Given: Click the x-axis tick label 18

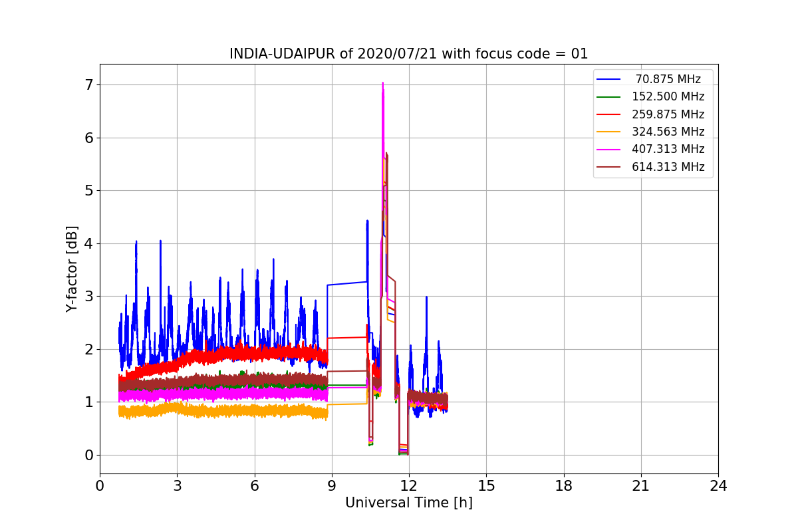Looking at the screenshot, I should click(563, 486).
